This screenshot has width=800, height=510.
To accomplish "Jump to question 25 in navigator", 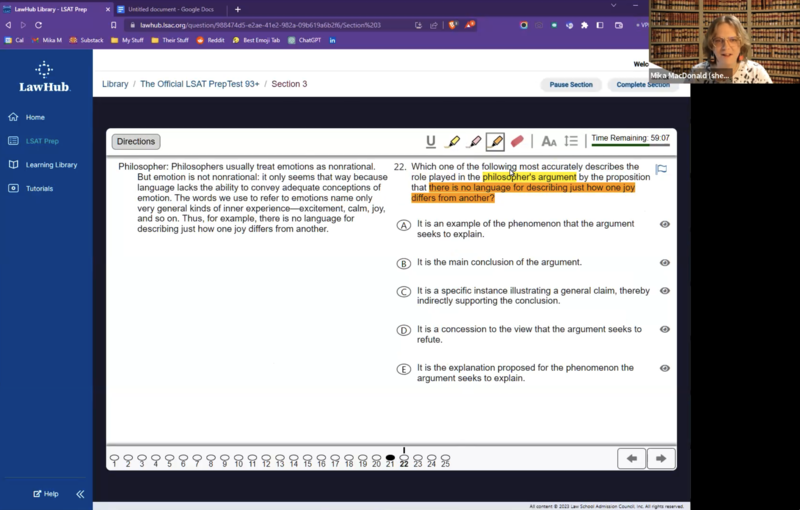I will [445, 460].
